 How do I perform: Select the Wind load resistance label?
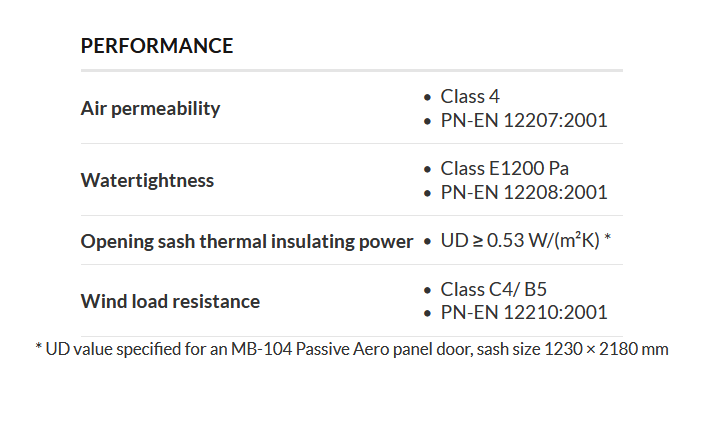170,301
